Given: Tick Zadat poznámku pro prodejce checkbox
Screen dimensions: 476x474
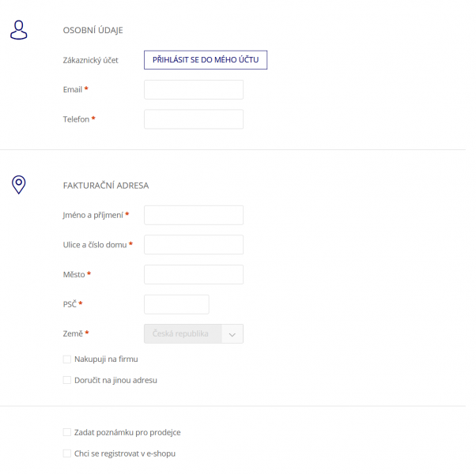Looking at the screenshot, I should pos(66,432).
